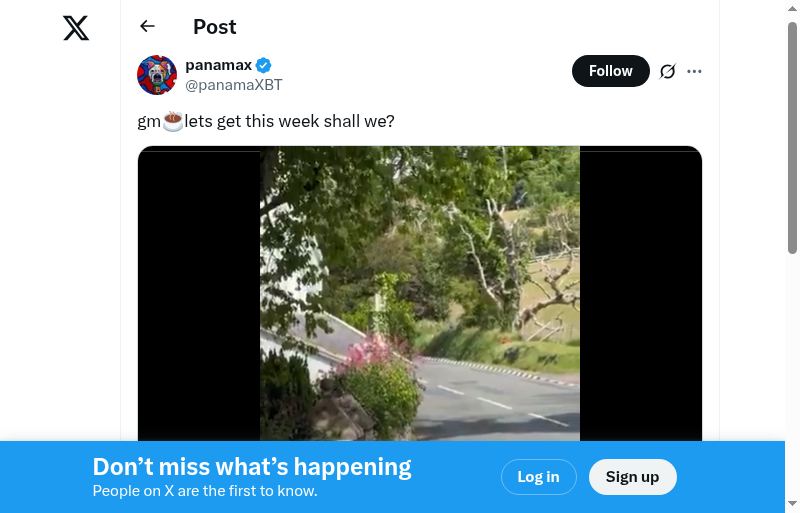Click the coffee cup emoji in post
The width and height of the screenshot is (800, 513).
click(173, 121)
